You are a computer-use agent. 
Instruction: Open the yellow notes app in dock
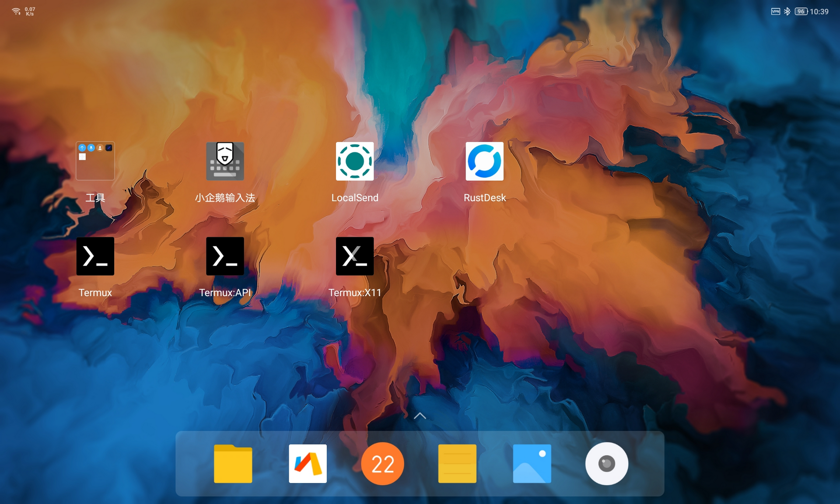(457, 464)
